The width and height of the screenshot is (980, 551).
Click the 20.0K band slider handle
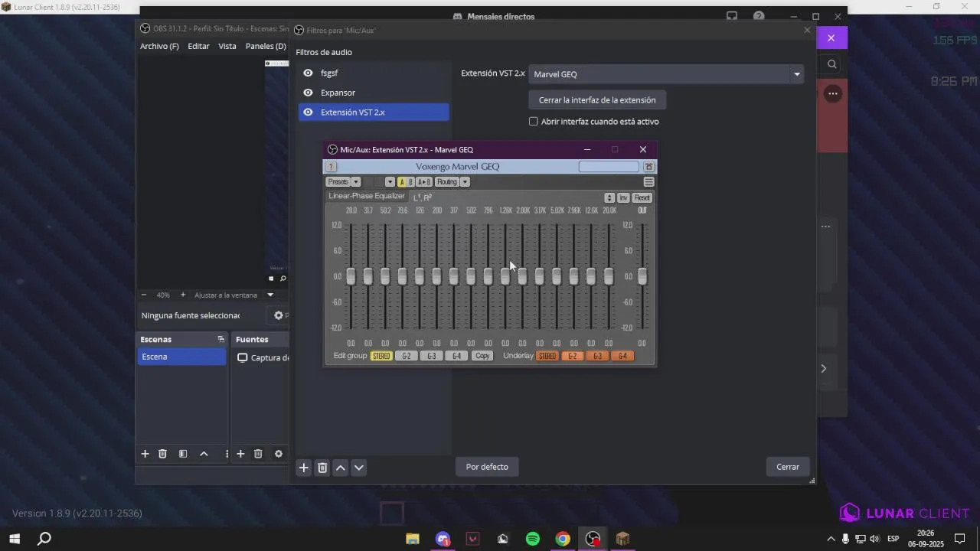[x=609, y=276]
